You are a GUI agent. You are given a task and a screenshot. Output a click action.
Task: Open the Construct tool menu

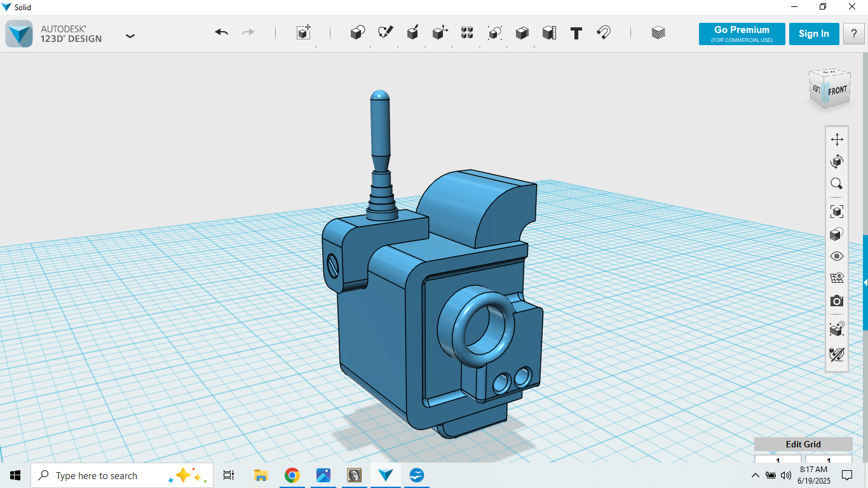click(412, 33)
